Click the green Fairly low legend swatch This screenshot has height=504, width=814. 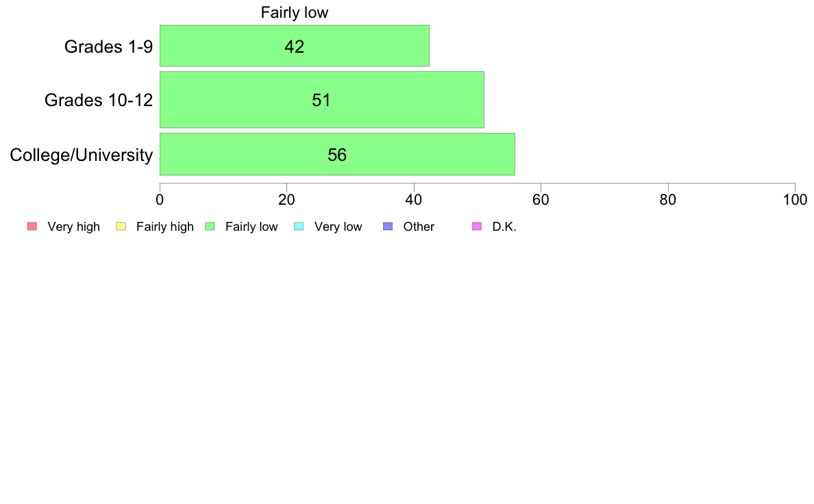click(x=210, y=226)
